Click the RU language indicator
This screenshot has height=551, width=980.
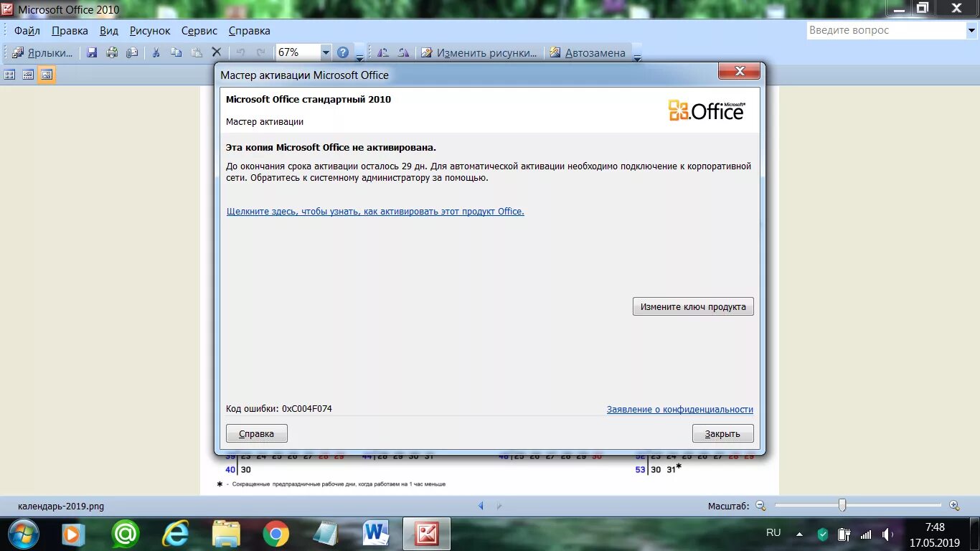pos(773,533)
